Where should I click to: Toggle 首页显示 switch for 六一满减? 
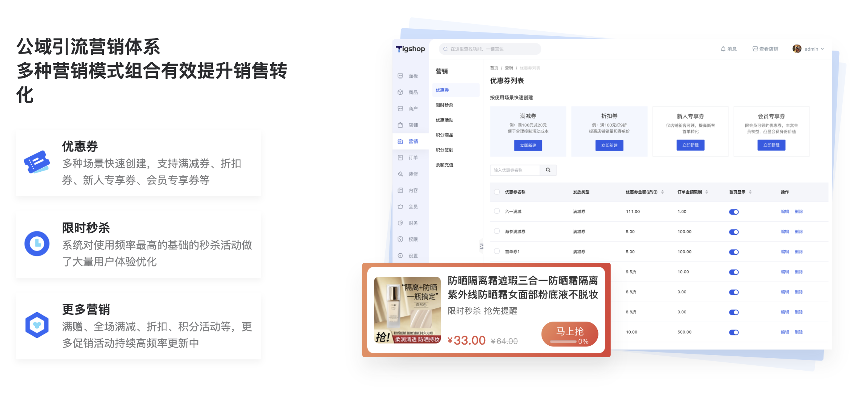tap(734, 212)
